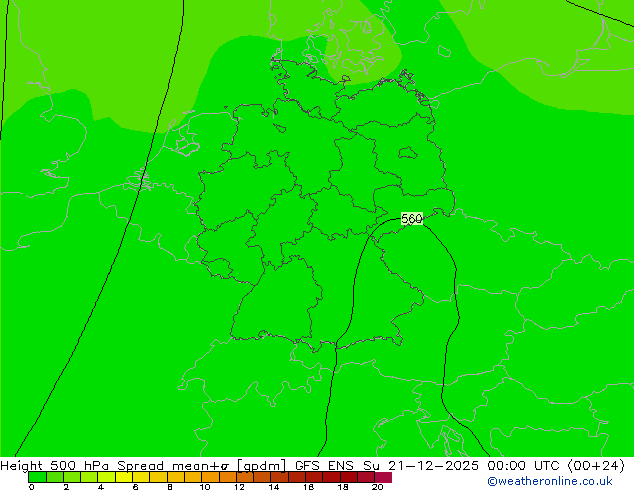Click the '[gpdm]' unit label
Screen dimensions: 634x490
tap(261, 465)
